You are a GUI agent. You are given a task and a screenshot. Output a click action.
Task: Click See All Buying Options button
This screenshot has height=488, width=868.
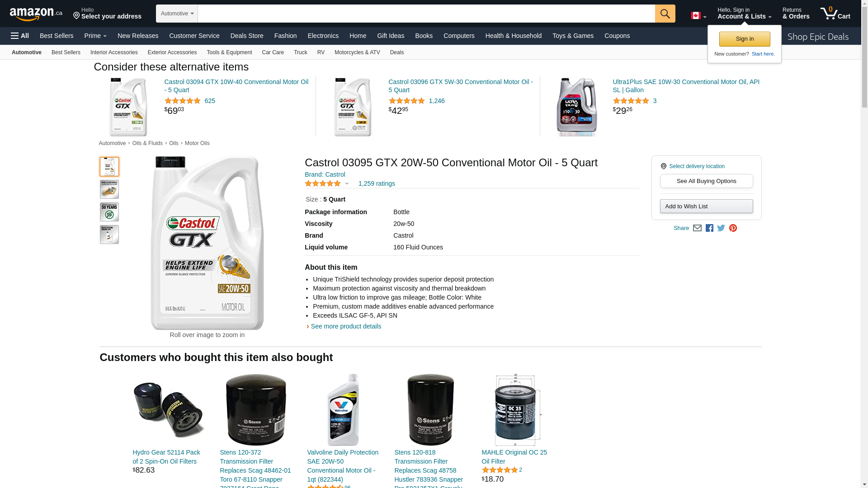coord(706,181)
